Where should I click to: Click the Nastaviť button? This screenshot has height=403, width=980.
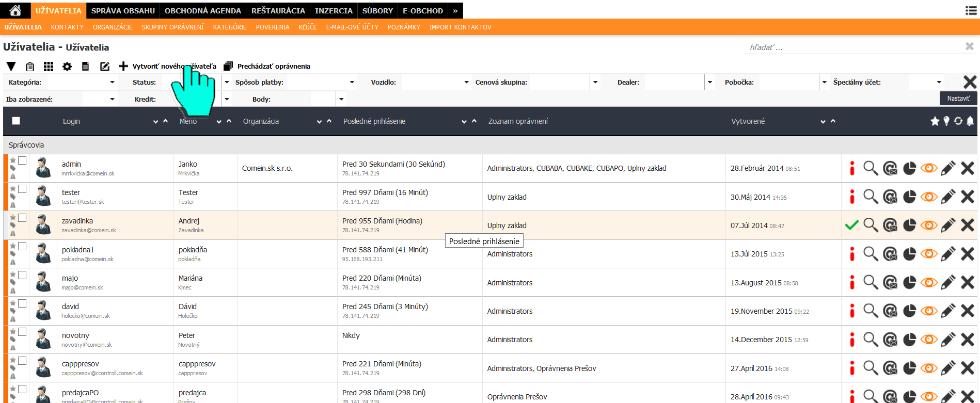click(x=958, y=99)
